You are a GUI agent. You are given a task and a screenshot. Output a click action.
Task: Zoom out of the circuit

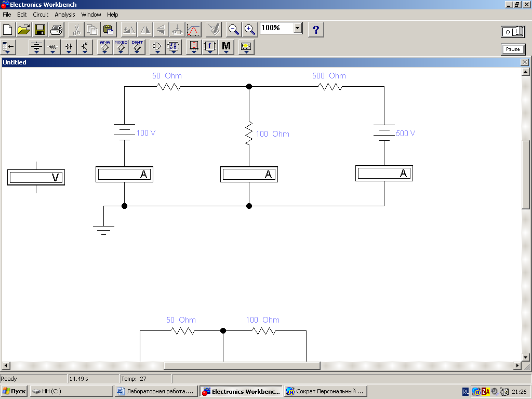(x=234, y=30)
